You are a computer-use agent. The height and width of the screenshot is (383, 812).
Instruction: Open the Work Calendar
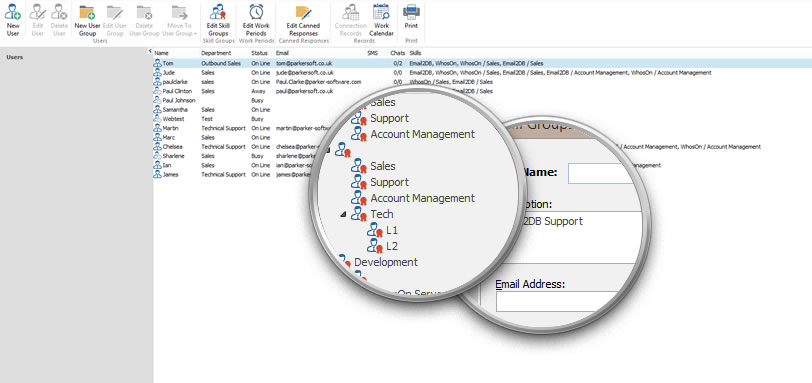click(x=381, y=20)
